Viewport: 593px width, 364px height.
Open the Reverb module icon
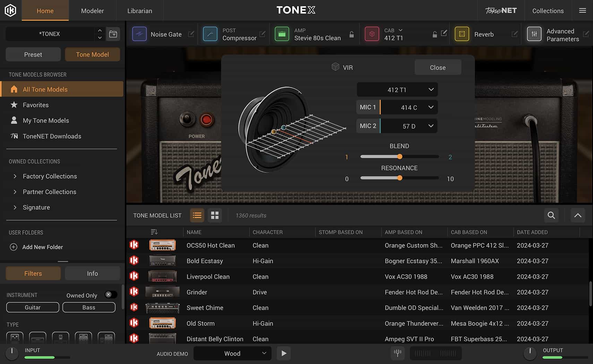[x=462, y=34]
